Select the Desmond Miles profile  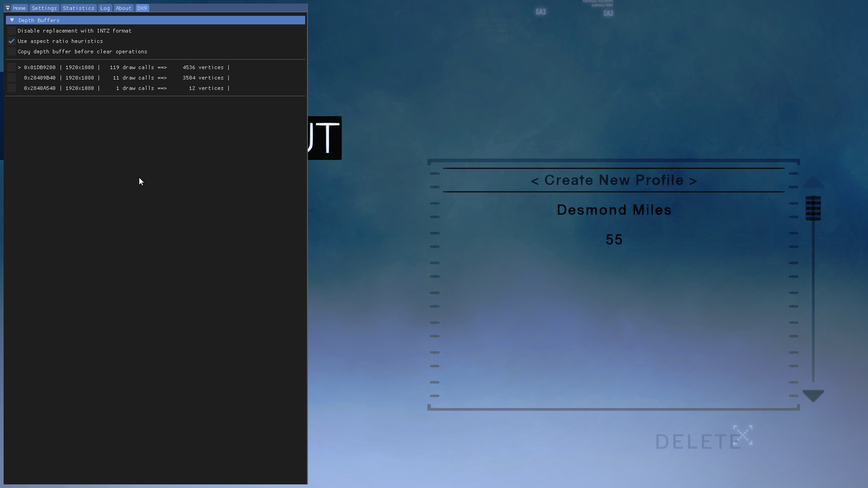point(614,210)
